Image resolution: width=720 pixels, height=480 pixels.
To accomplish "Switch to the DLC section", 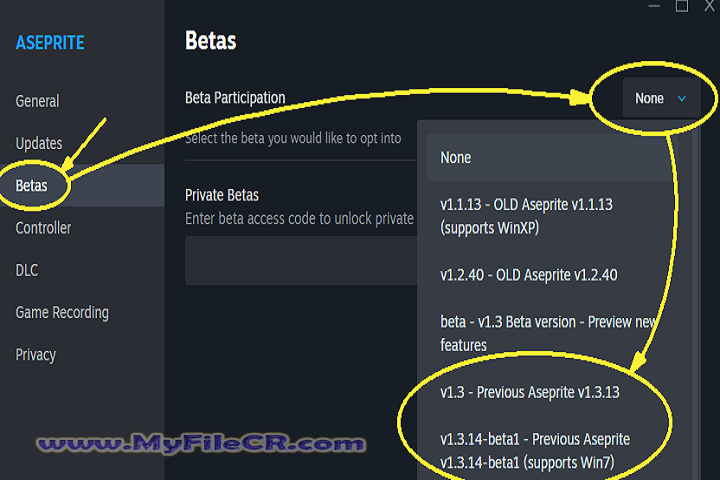I will pyautogui.click(x=27, y=270).
